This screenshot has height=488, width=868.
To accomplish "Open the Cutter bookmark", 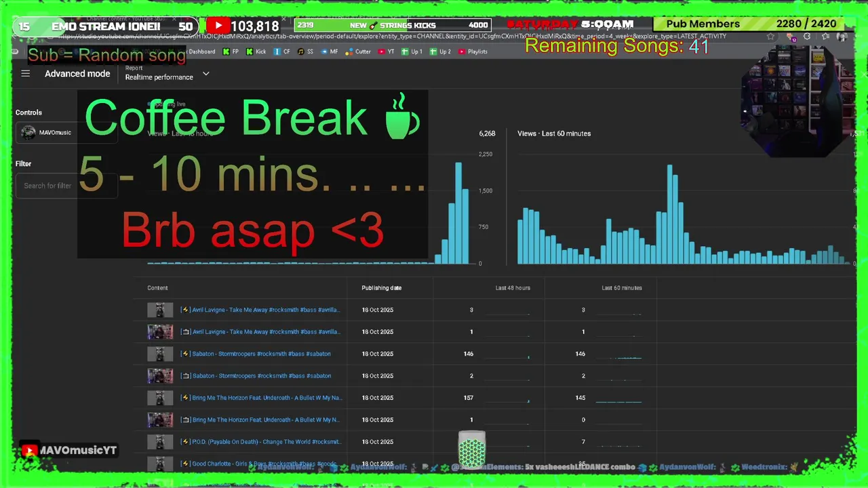I will [359, 52].
